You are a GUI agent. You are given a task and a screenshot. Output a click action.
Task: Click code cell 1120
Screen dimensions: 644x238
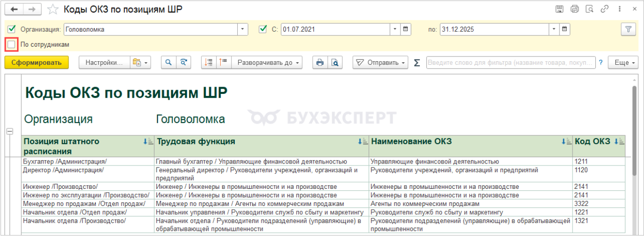(599, 174)
